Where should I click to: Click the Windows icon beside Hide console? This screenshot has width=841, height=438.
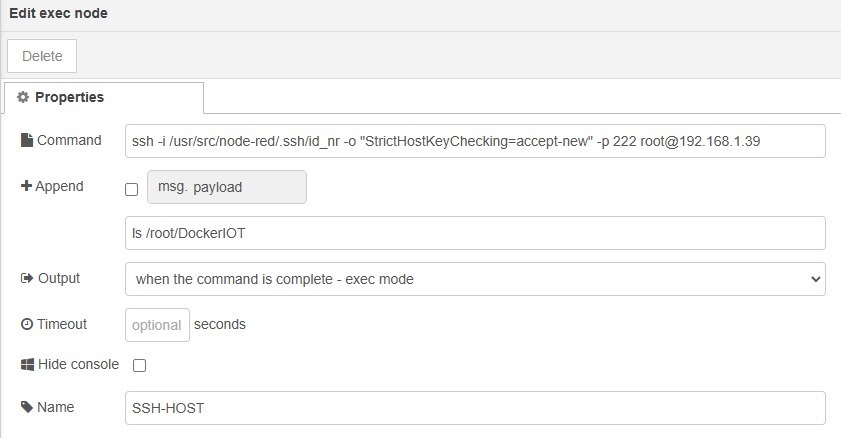27,365
